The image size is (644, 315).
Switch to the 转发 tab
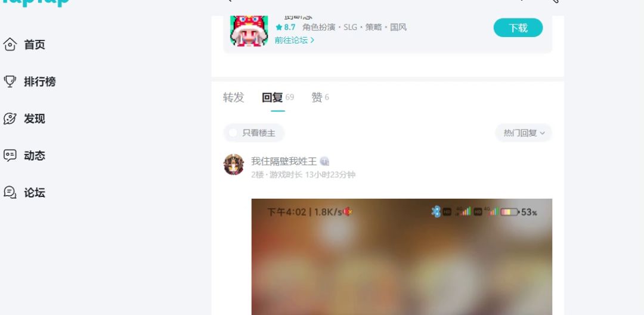tap(234, 97)
